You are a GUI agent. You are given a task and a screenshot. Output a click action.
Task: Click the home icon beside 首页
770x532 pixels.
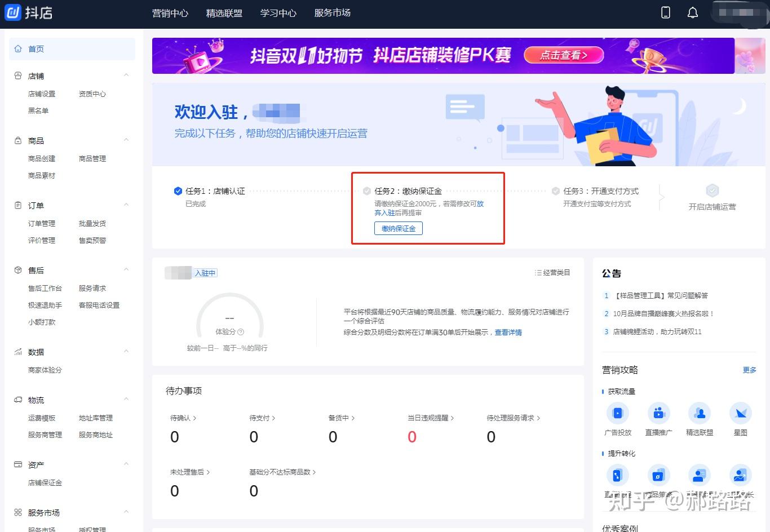tap(18, 49)
